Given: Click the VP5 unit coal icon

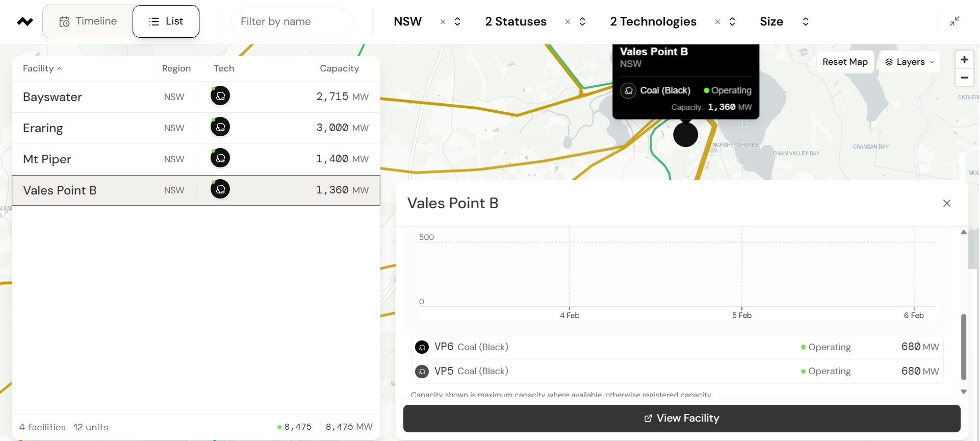Looking at the screenshot, I should pyautogui.click(x=422, y=372).
